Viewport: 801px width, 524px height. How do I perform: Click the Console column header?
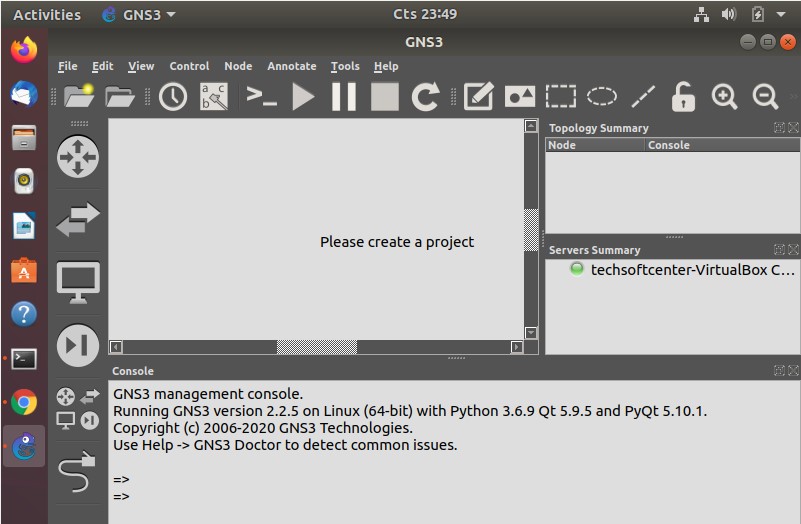[x=722, y=145]
